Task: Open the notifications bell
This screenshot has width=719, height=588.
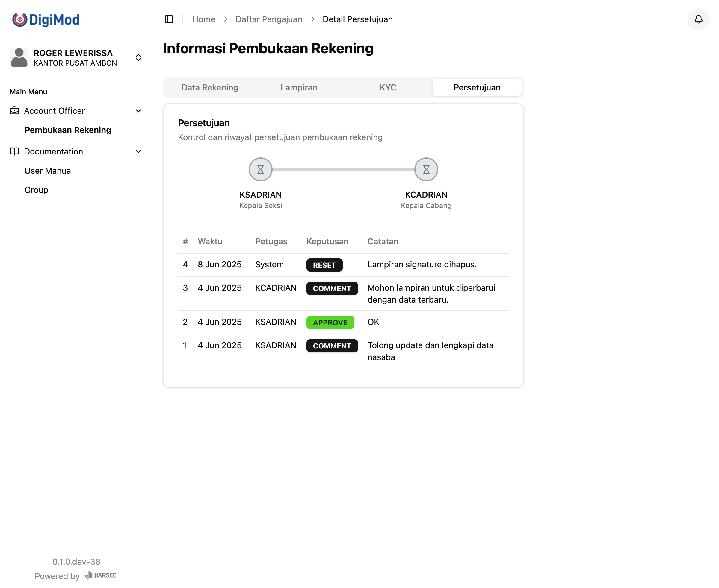Action: click(698, 19)
